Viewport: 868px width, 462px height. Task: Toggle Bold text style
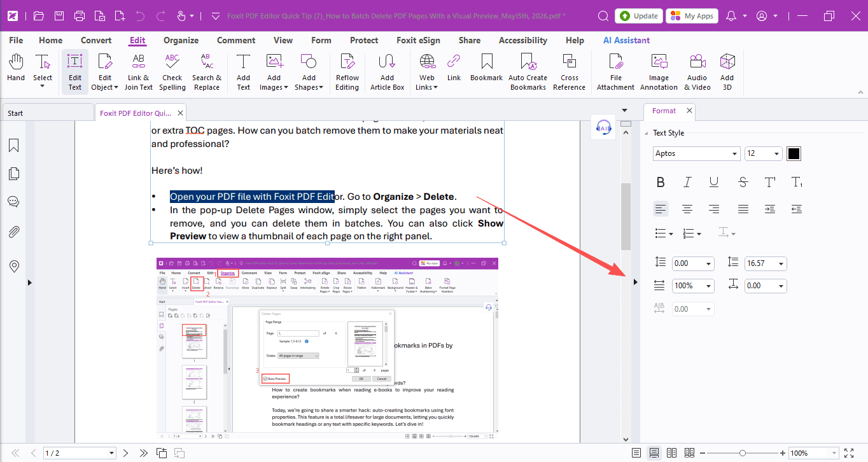point(661,183)
